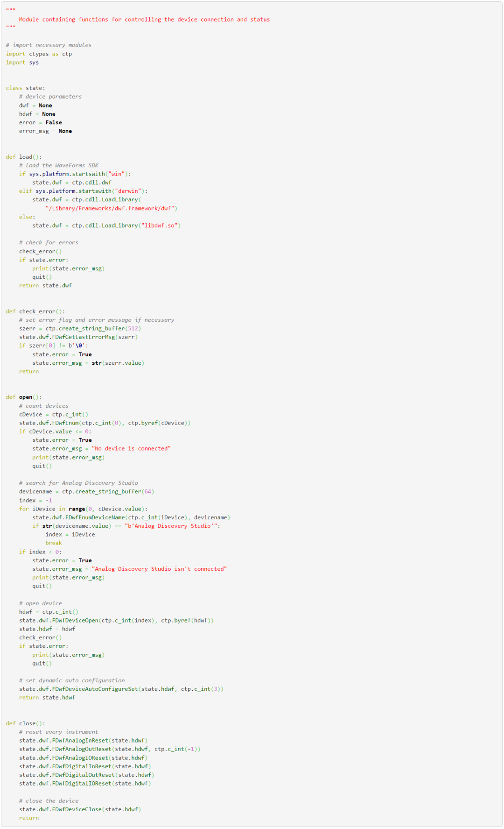The image size is (504, 829).
Task: Click the 'return state.hdwf' statement
Action: [47, 697]
